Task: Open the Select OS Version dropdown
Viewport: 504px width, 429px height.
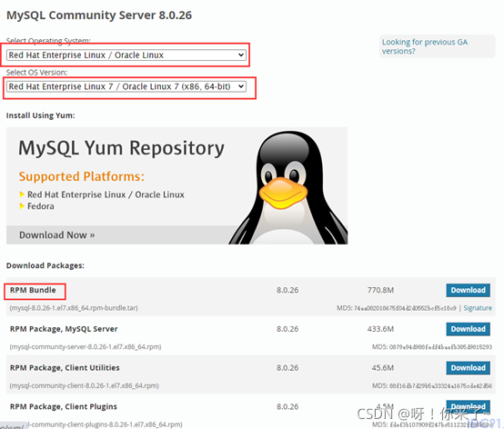Action: [126, 86]
